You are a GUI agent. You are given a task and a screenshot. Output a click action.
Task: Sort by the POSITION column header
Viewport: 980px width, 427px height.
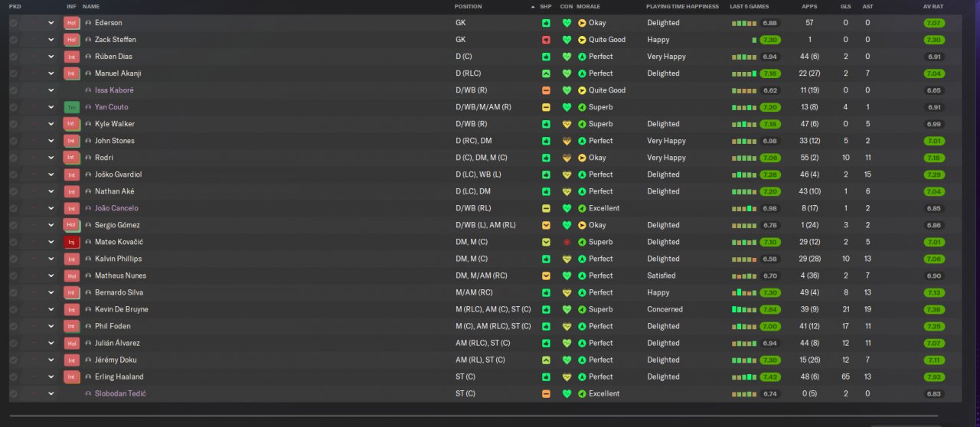469,6
